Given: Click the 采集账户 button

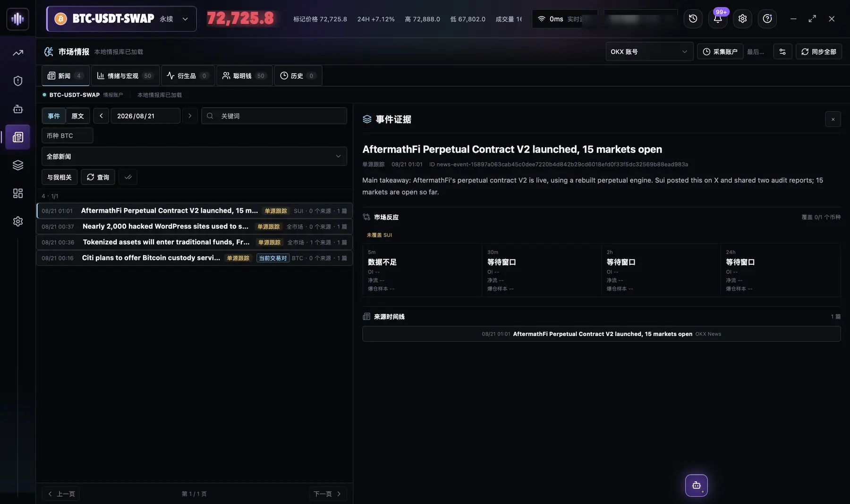Looking at the screenshot, I should click(x=720, y=52).
